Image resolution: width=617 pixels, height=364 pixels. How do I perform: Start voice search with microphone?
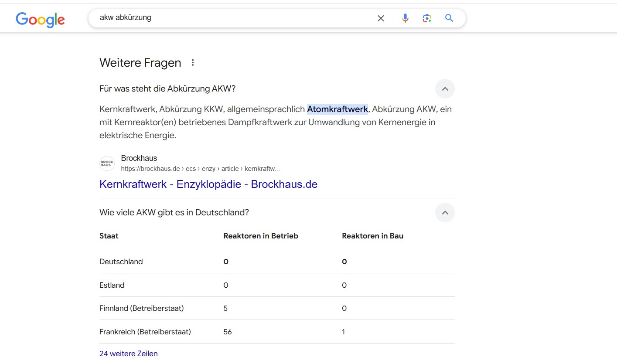405,18
